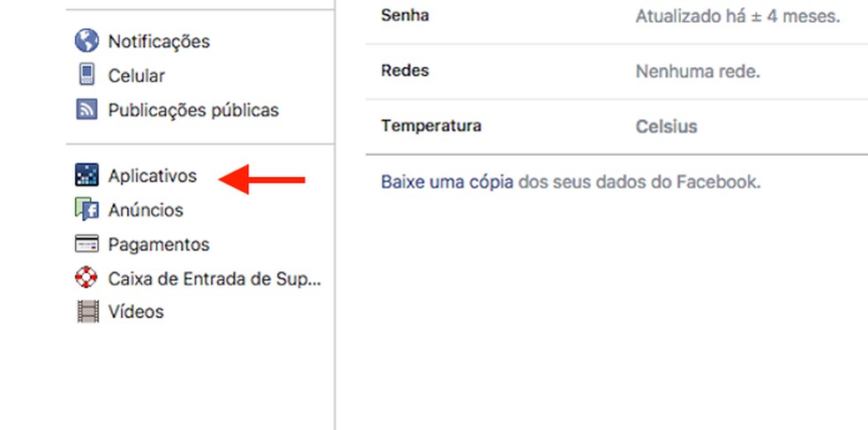868x430 pixels.
Task: Navigate to Anúncios settings text
Action: [x=146, y=210]
